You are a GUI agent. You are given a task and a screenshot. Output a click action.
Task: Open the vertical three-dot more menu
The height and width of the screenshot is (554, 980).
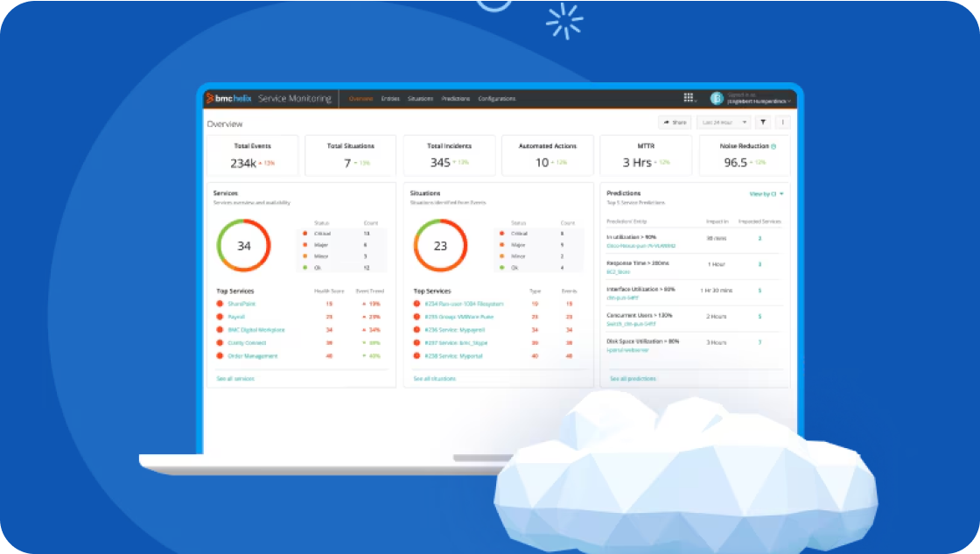point(782,123)
